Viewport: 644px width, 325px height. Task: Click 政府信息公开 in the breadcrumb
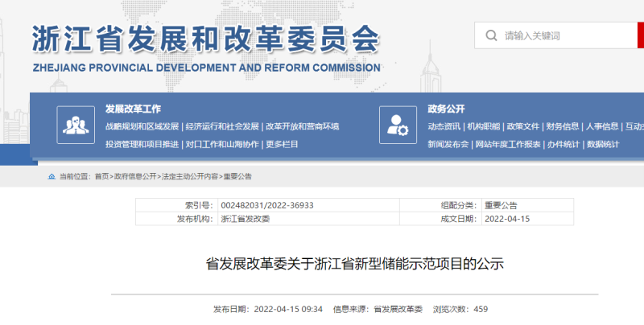coord(135,175)
